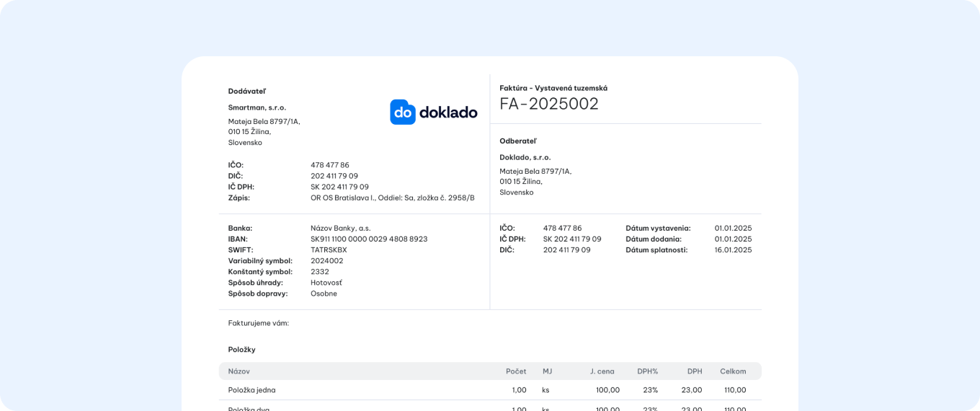
Task: Click the doklado logo
Action: (434, 112)
